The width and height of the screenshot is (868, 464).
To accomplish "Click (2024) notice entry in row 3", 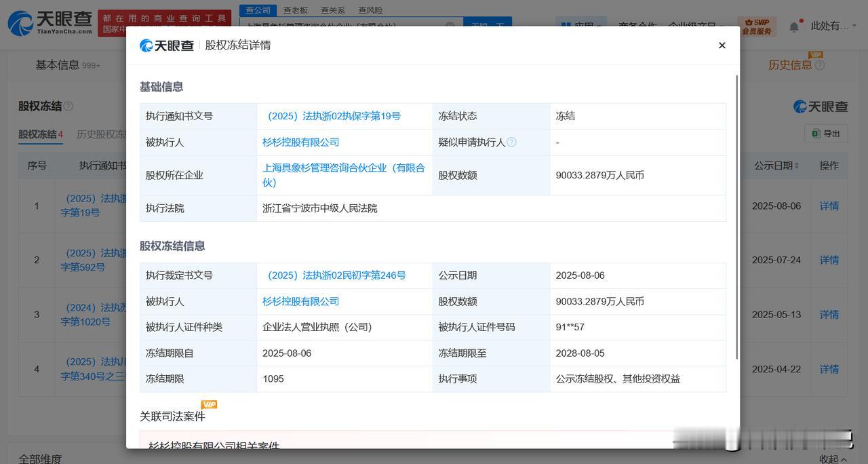I will (x=94, y=314).
